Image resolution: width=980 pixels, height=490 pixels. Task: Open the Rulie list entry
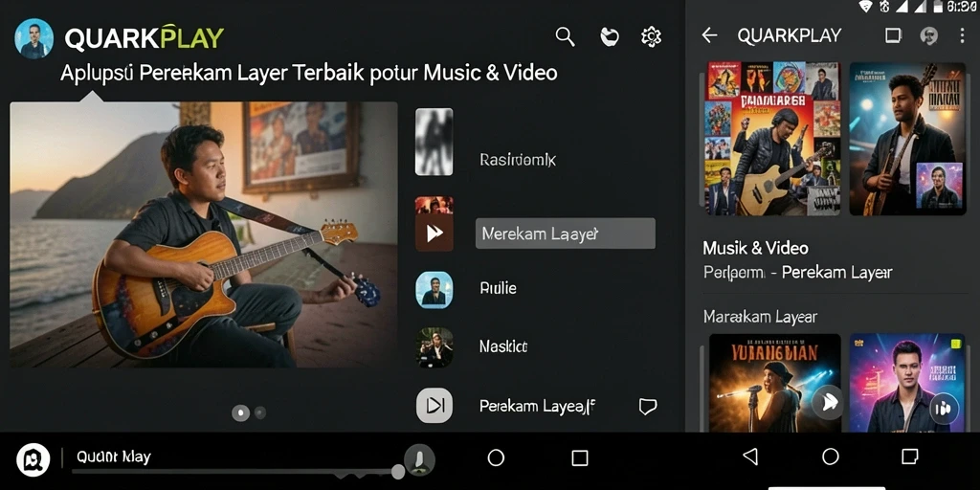[498, 289]
